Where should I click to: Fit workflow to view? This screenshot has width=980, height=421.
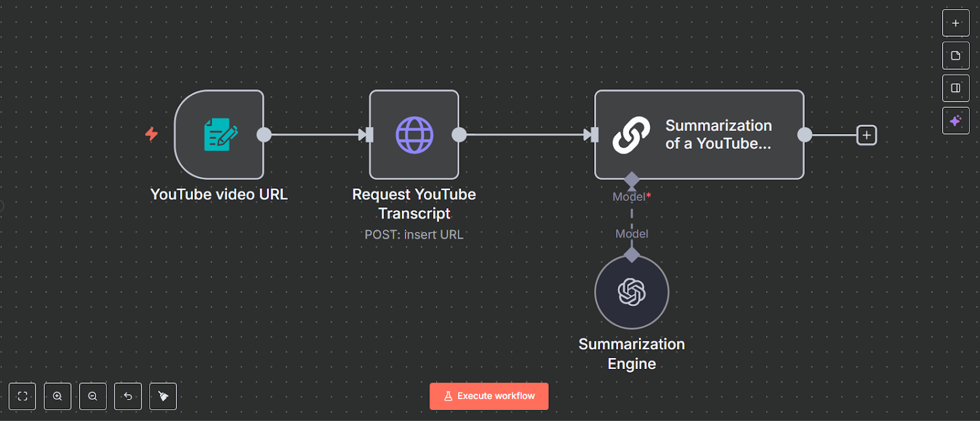click(23, 396)
